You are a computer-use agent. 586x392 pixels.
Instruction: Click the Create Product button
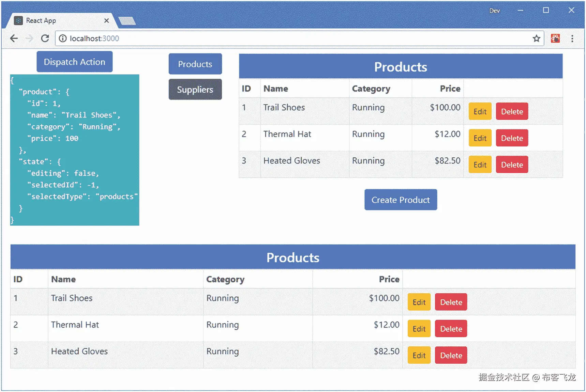pos(401,200)
